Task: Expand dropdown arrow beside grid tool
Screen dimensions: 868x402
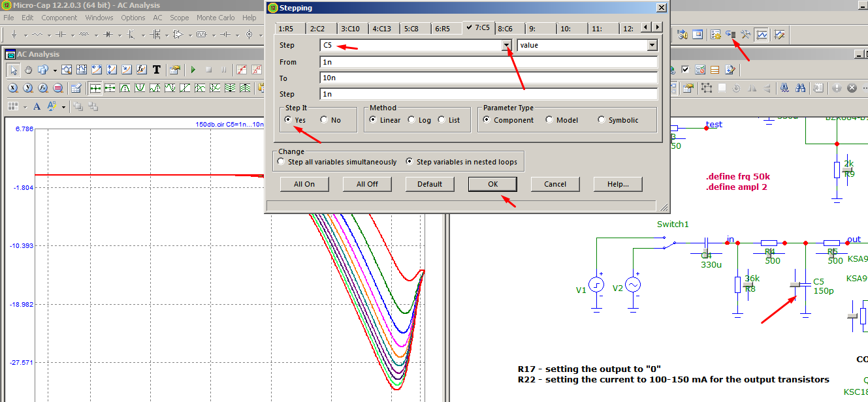Action: click(x=25, y=107)
